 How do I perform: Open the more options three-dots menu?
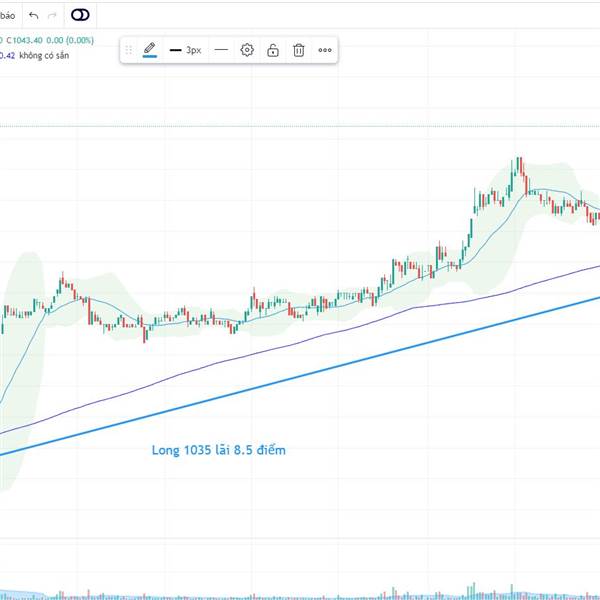click(x=325, y=50)
